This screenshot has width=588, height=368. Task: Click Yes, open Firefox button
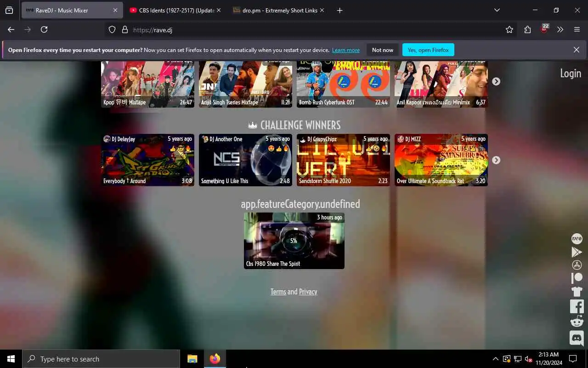pos(428,50)
